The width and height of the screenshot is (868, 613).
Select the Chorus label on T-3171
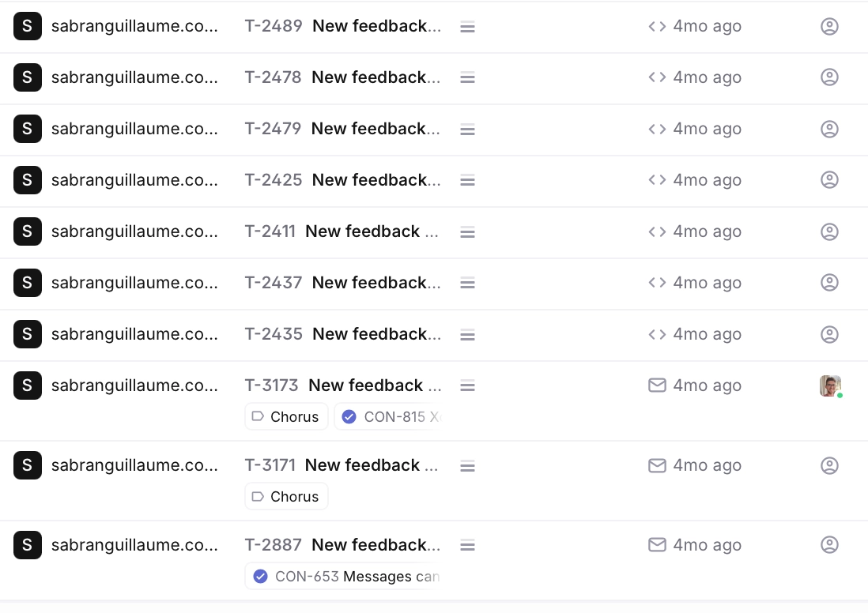click(x=286, y=497)
